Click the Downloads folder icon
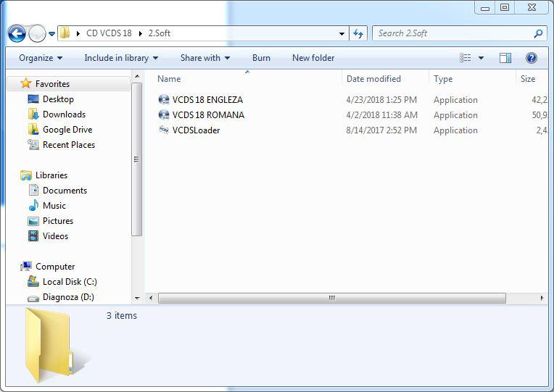 pyautogui.click(x=33, y=114)
